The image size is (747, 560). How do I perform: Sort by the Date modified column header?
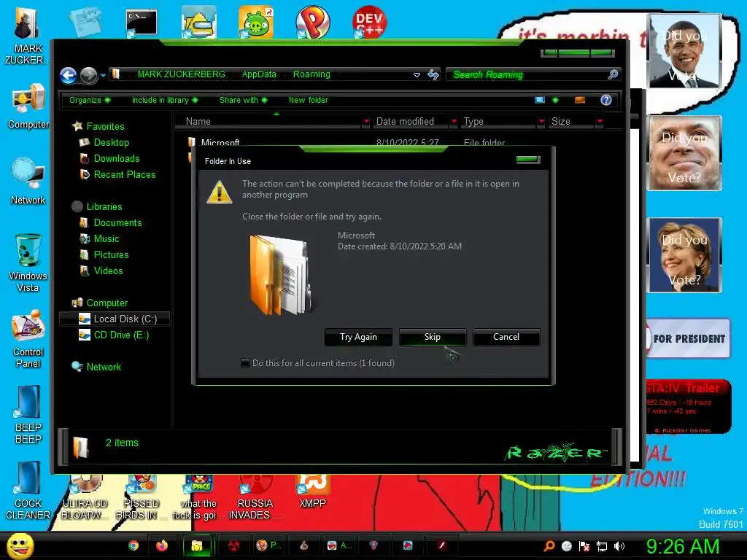410,122
